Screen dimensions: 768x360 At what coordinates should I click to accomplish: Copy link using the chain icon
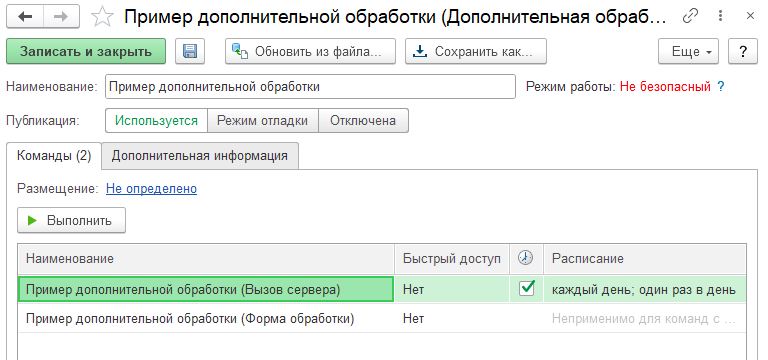pyautogui.click(x=690, y=16)
